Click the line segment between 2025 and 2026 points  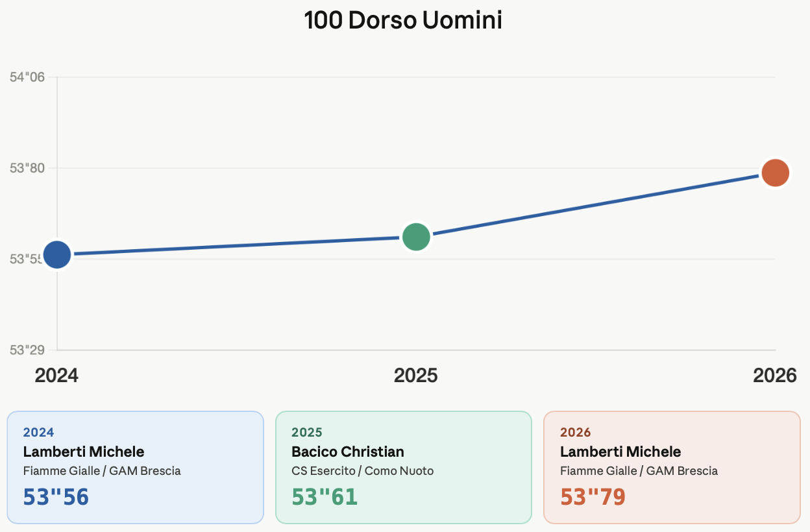pos(595,205)
